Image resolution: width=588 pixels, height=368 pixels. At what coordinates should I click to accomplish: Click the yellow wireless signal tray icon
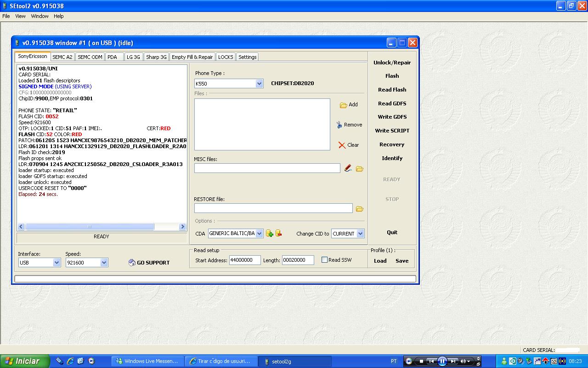tap(562, 361)
